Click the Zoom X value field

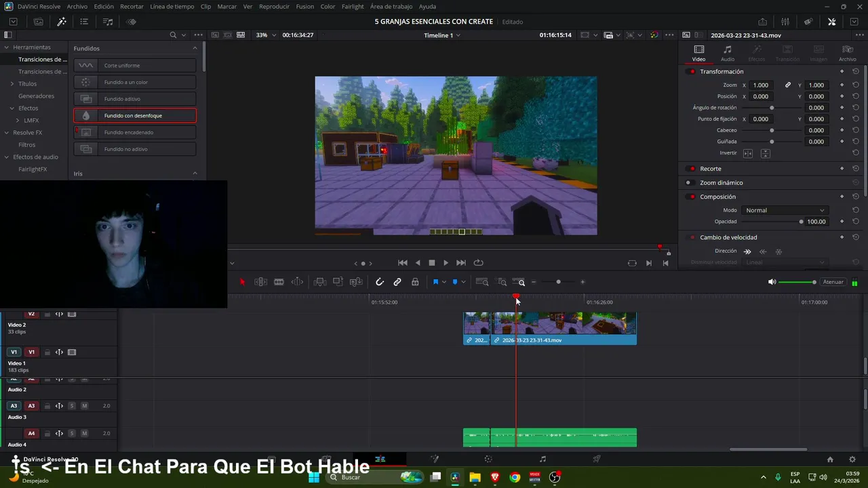coord(761,85)
